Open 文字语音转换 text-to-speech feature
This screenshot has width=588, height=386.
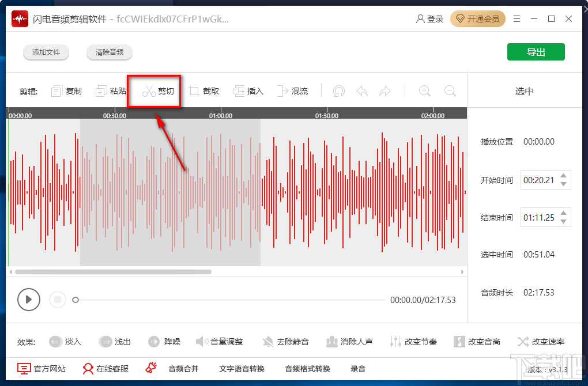point(241,369)
